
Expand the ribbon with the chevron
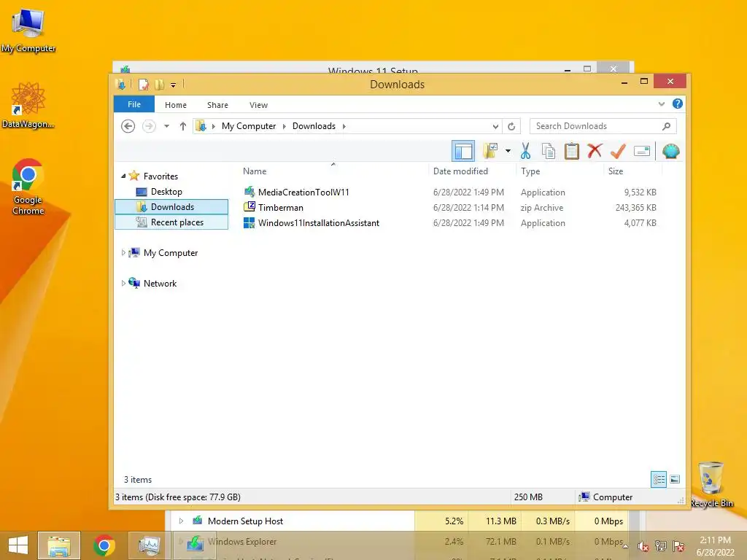(x=661, y=104)
